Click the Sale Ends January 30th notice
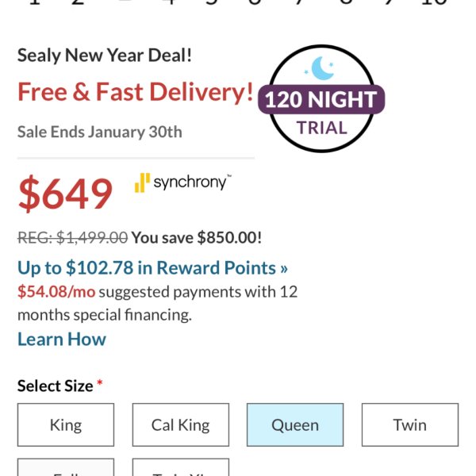 point(100,132)
